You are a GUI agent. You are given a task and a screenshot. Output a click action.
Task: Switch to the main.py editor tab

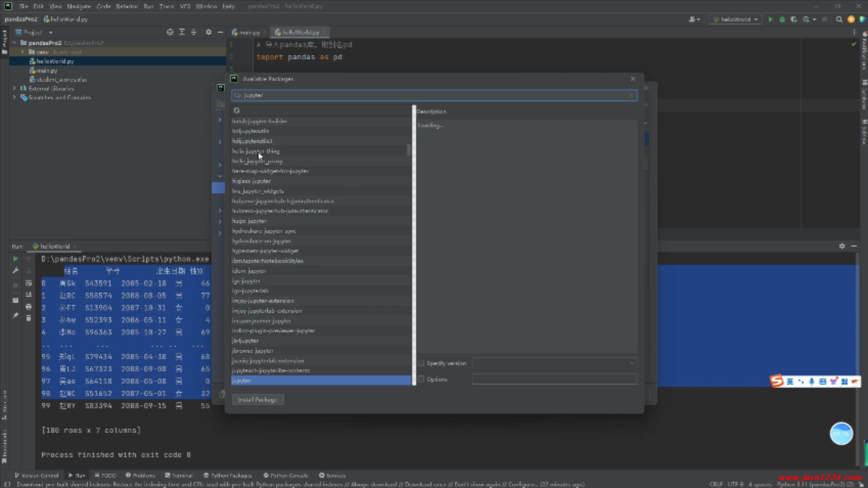(249, 33)
